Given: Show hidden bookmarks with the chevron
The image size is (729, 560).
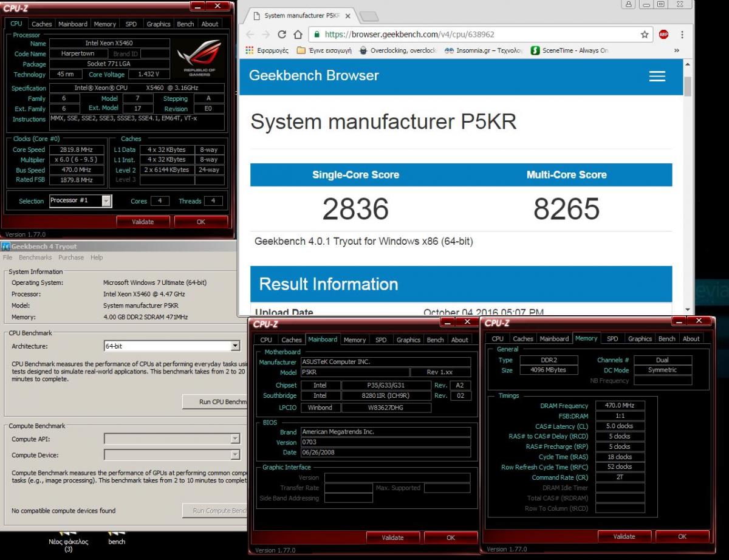Looking at the screenshot, I should (677, 50).
